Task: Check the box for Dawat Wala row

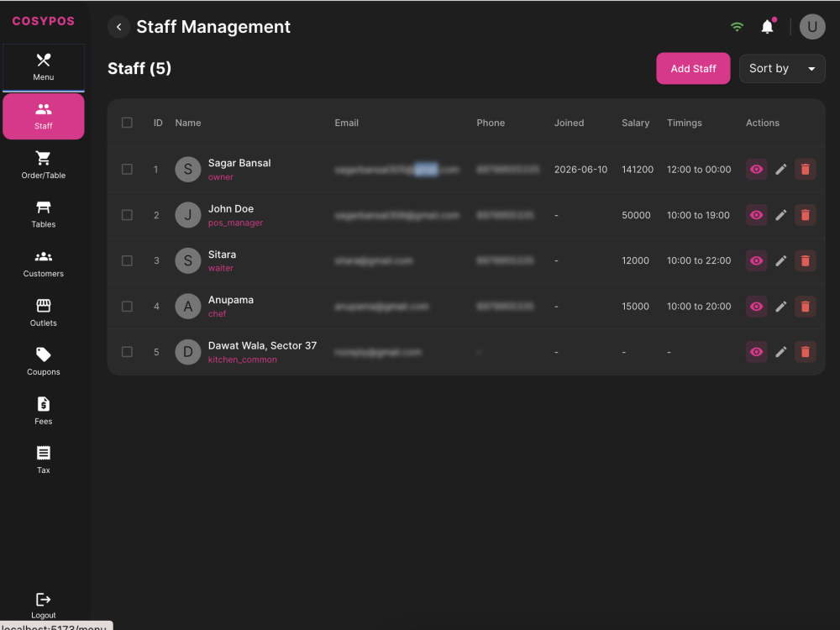Action: pos(127,352)
